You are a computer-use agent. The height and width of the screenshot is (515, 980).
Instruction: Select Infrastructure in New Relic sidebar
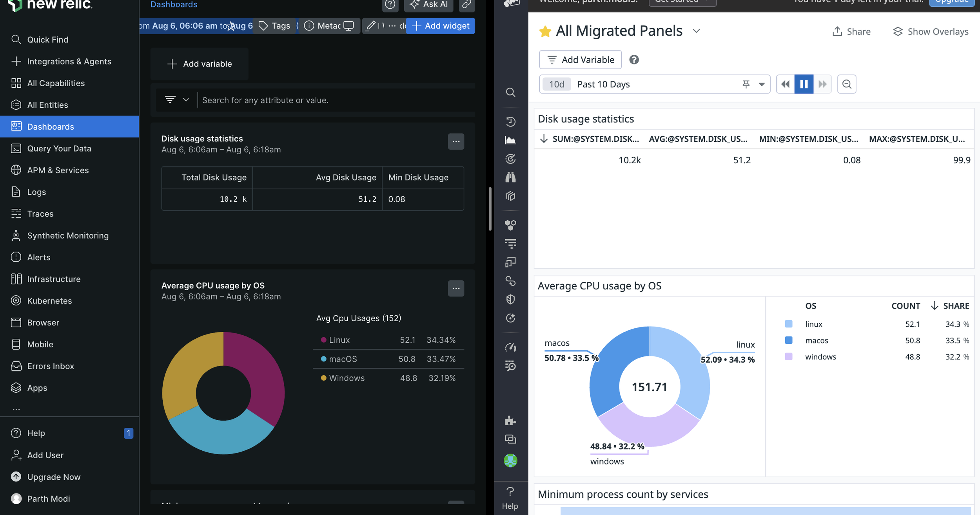pyautogui.click(x=54, y=279)
